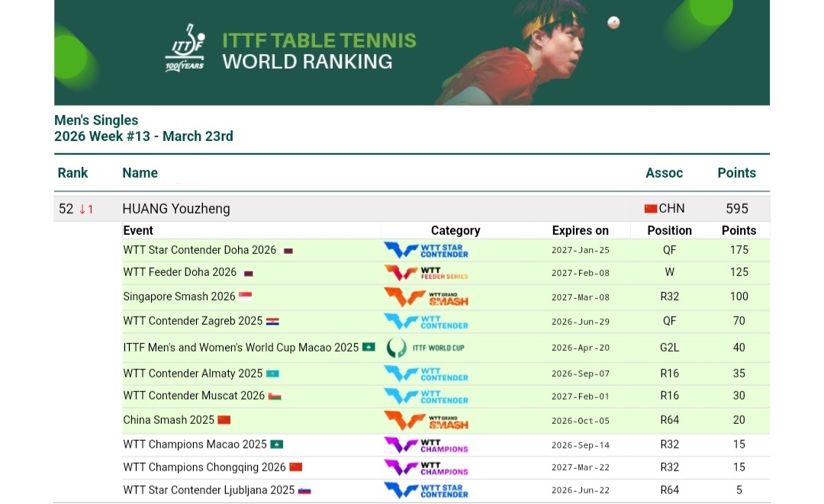Click the Category sub-table header
Viewport: 824px width, 504px height.
click(x=455, y=230)
